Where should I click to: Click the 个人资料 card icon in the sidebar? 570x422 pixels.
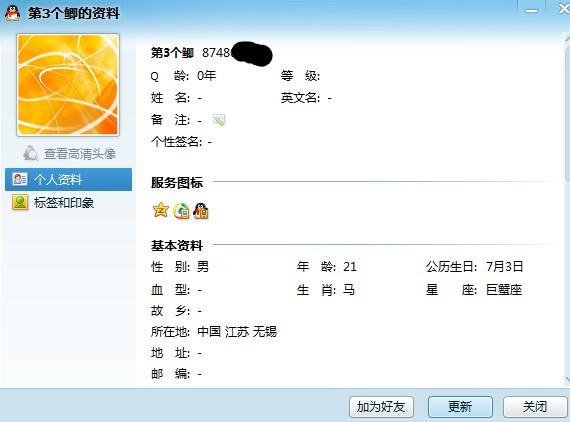click(20, 179)
